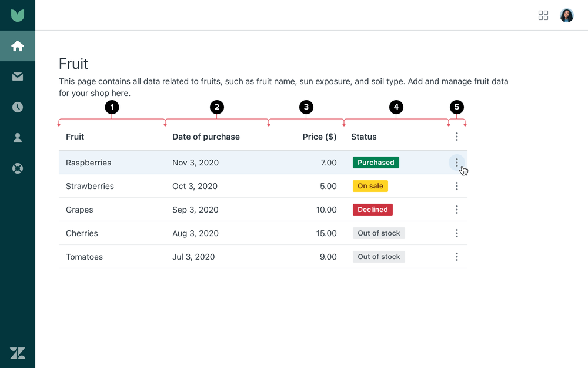Open the products grid icon in header
The height and width of the screenshot is (368, 588).
(x=543, y=15)
